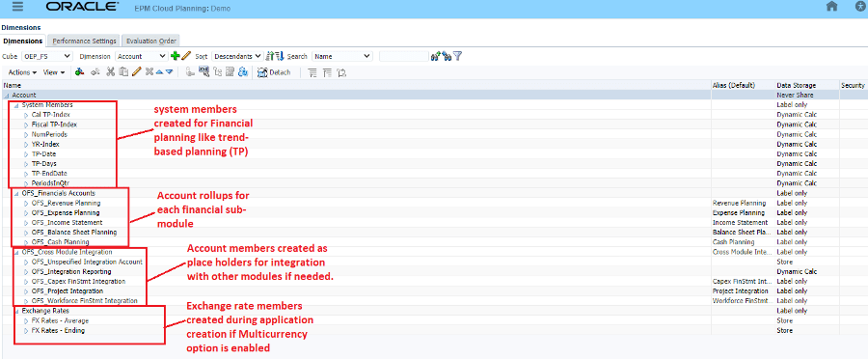Open the View menu
This screenshot has width=868, height=359.
click(x=54, y=72)
